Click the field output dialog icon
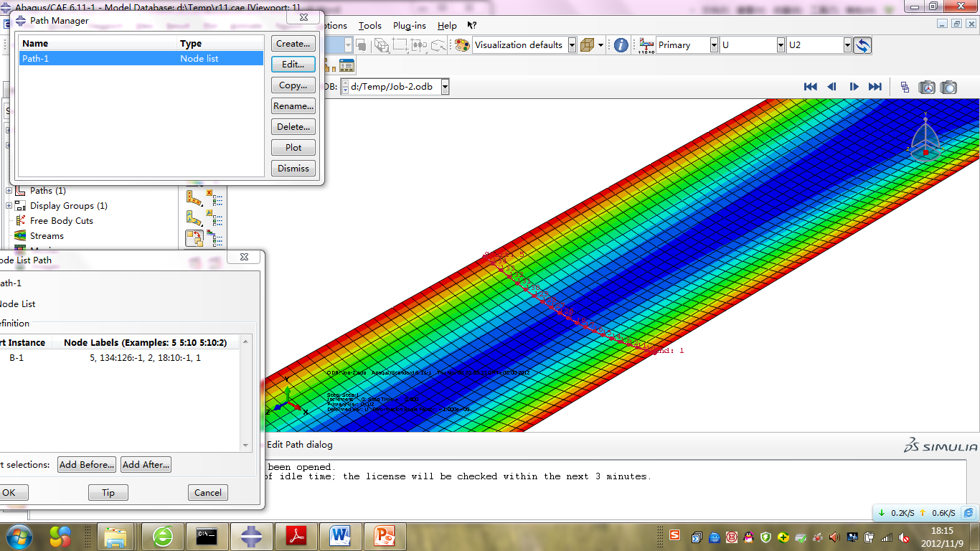 point(646,45)
